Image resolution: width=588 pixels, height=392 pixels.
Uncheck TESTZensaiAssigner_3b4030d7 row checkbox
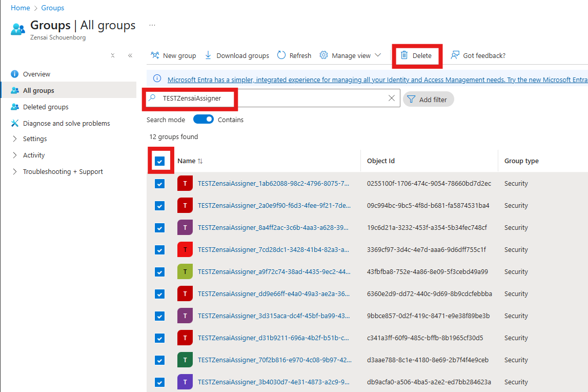click(x=160, y=383)
